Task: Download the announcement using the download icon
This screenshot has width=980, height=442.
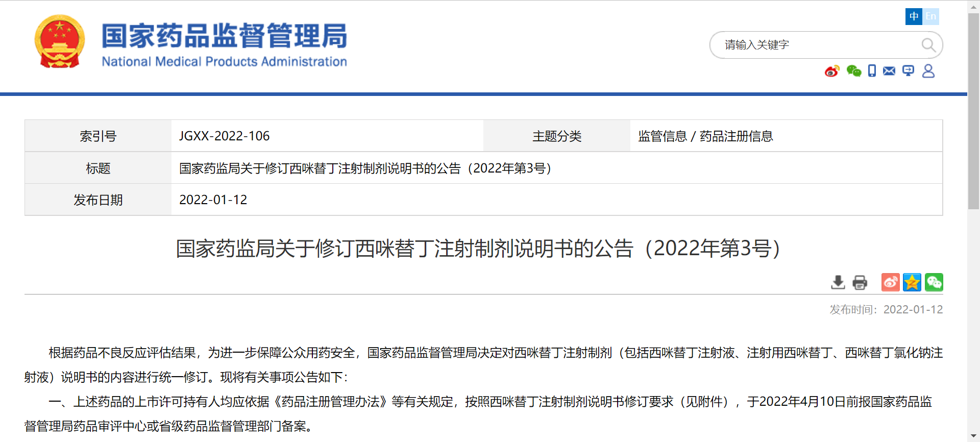Action: (838, 282)
